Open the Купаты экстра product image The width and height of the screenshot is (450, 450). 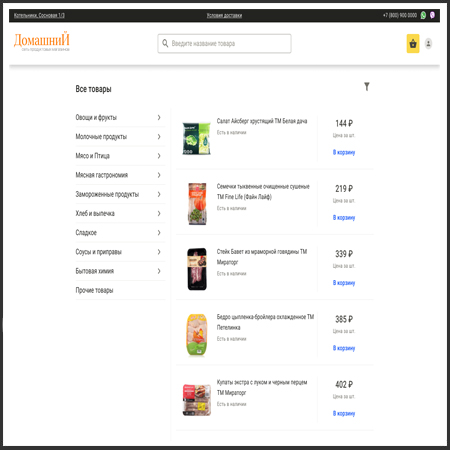[x=197, y=400]
